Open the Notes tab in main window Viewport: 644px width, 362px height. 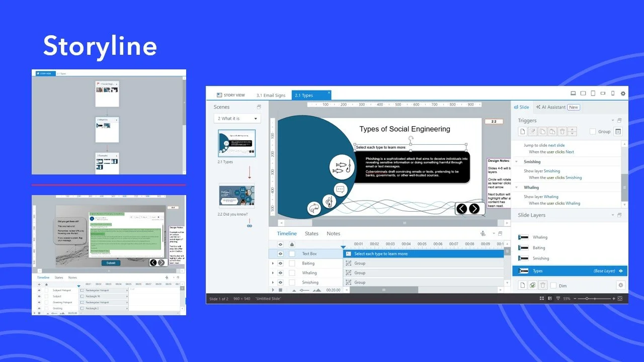point(334,234)
